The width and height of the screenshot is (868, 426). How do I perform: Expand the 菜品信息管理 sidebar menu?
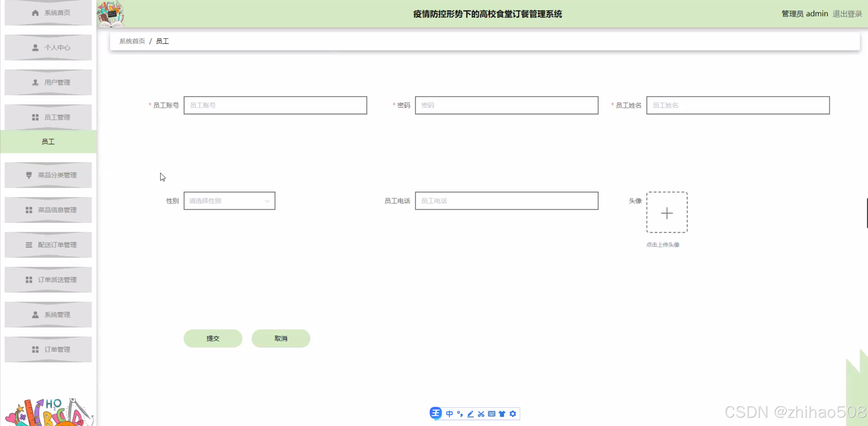click(x=48, y=210)
